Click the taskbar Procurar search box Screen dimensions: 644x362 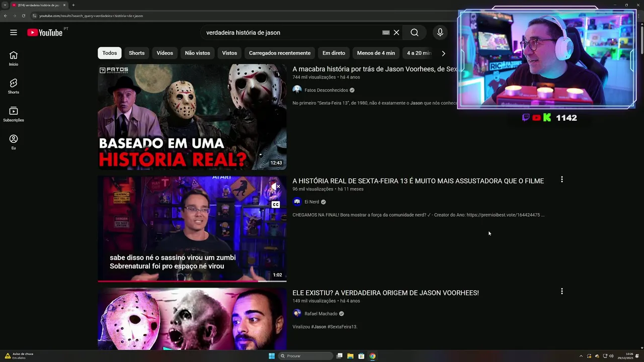[x=306, y=356]
